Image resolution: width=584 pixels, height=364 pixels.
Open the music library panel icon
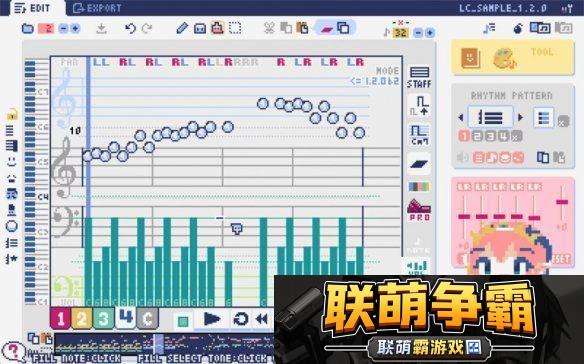click(x=540, y=28)
